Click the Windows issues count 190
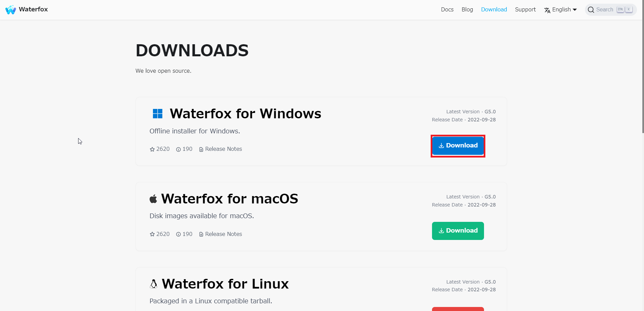The width and height of the screenshot is (644, 311). pyautogui.click(x=184, y=149)
